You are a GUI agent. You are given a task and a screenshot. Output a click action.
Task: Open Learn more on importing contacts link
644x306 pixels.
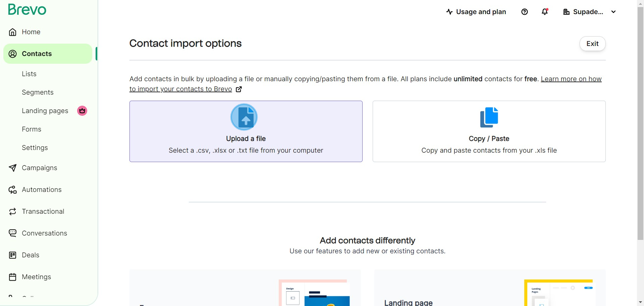366,84
